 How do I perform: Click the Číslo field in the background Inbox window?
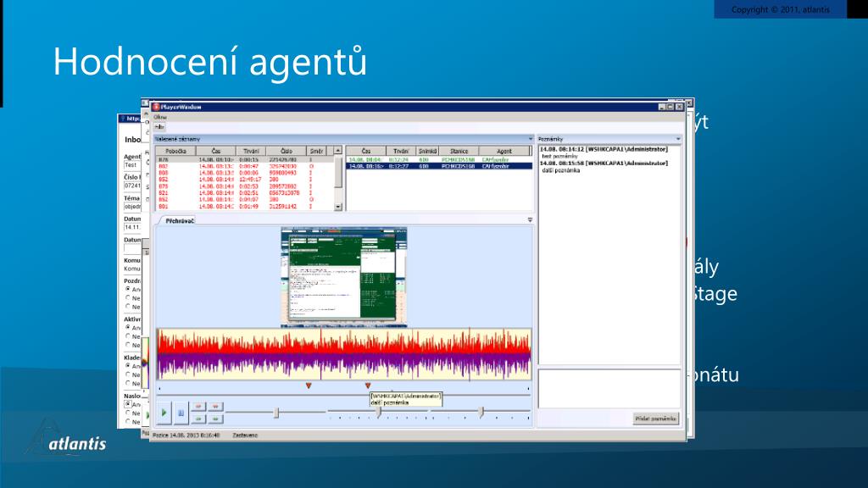coord(132,186)
